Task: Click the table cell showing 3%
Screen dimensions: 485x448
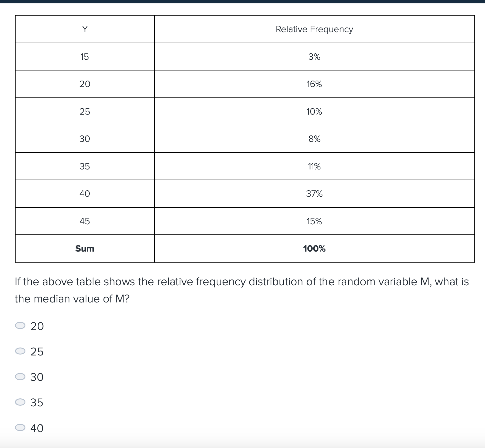Action: [314, 57]
